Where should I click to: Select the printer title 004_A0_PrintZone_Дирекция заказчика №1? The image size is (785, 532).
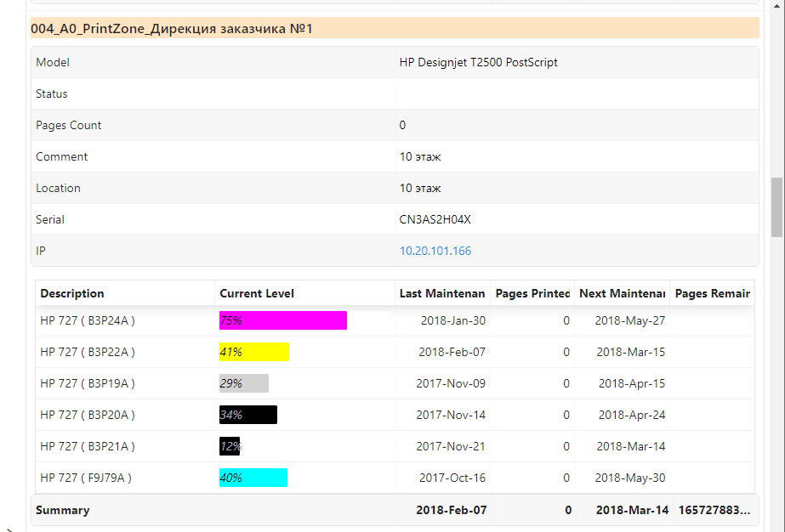coord(172,29)
